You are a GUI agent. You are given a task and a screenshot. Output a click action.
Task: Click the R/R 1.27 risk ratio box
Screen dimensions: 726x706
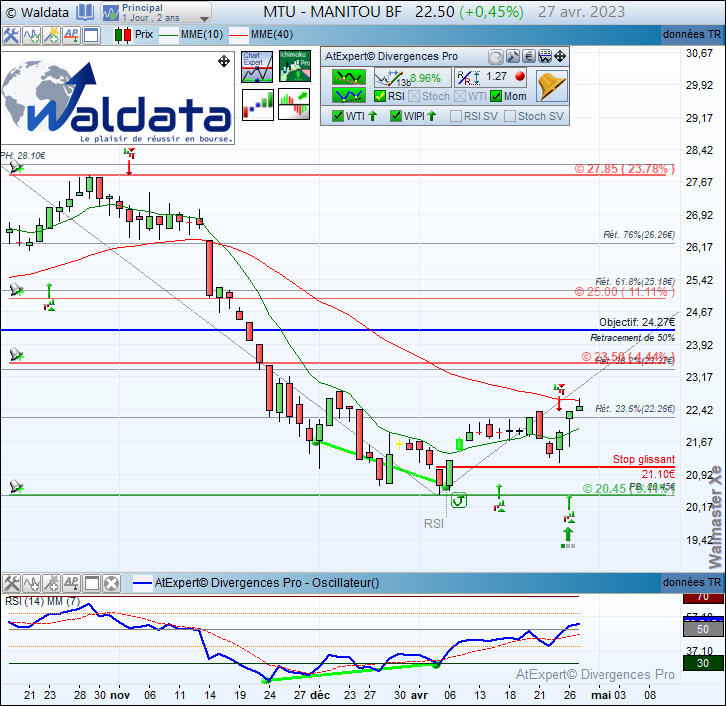pyautogui.click(x=491, y=78)
